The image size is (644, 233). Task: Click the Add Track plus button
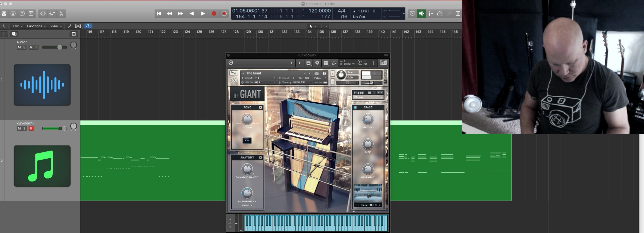tap(4, 34)
